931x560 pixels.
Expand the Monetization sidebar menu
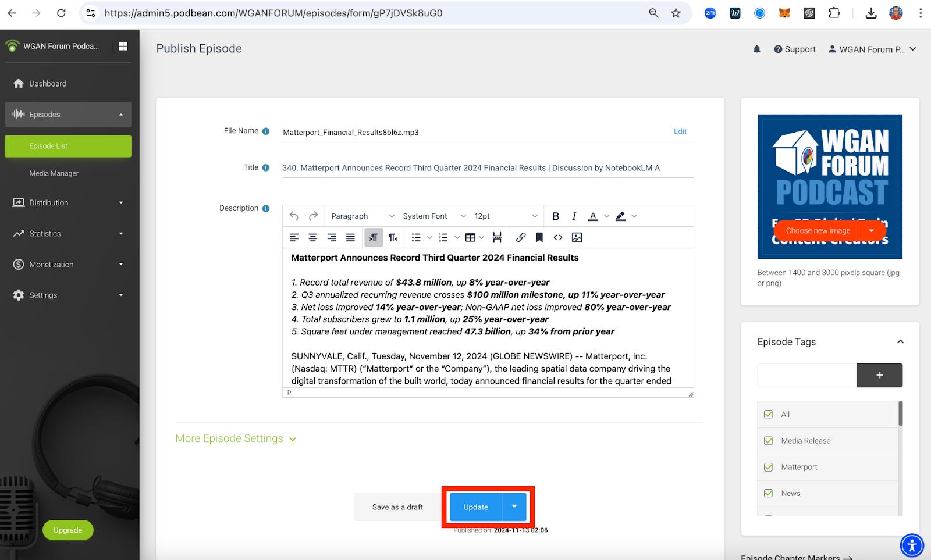[68, 265]
